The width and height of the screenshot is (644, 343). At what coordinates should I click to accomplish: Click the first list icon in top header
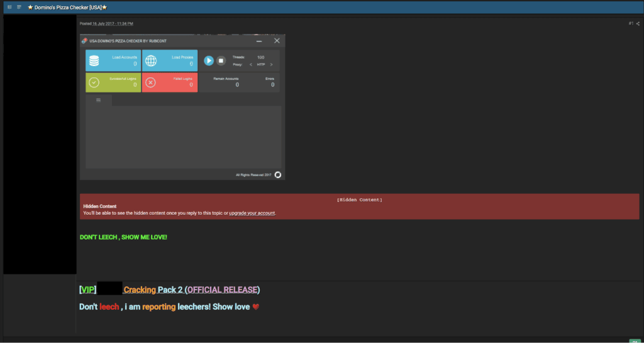[9, 7]
